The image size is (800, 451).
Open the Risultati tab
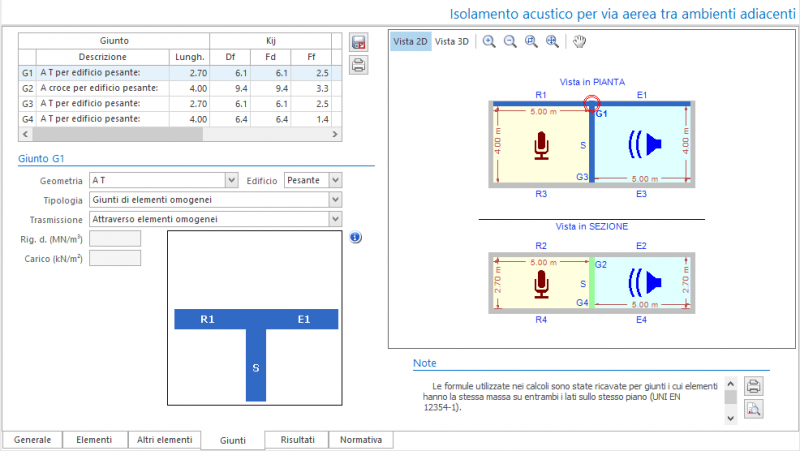click(x=297, y=440)
